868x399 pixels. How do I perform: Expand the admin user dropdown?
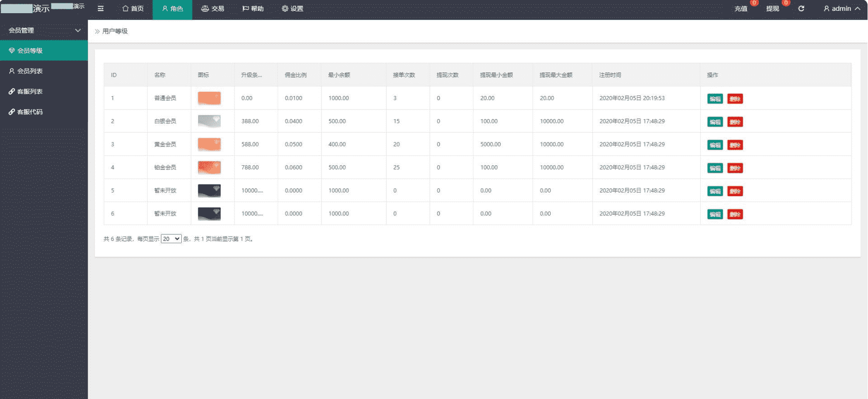(x=842, y=8)
